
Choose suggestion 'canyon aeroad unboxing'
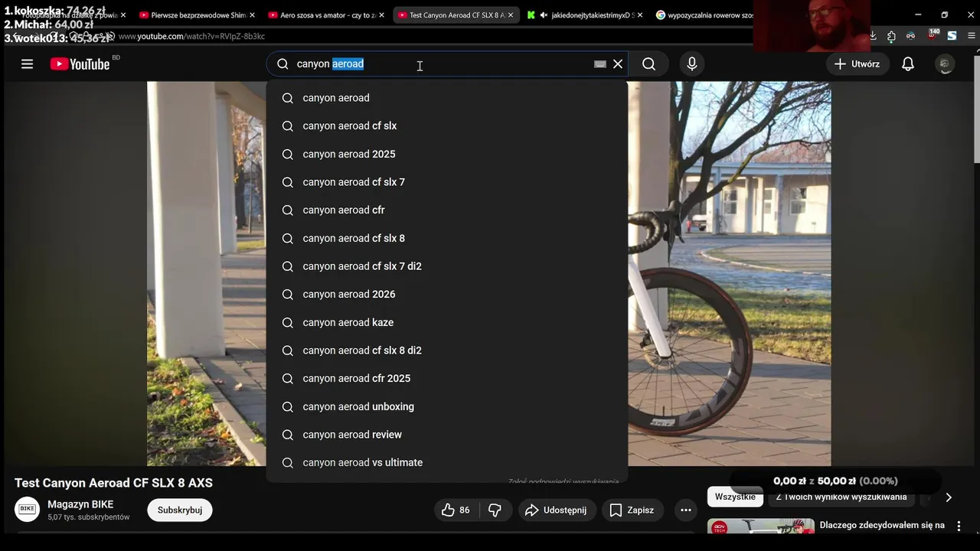(x=447, y=406)
